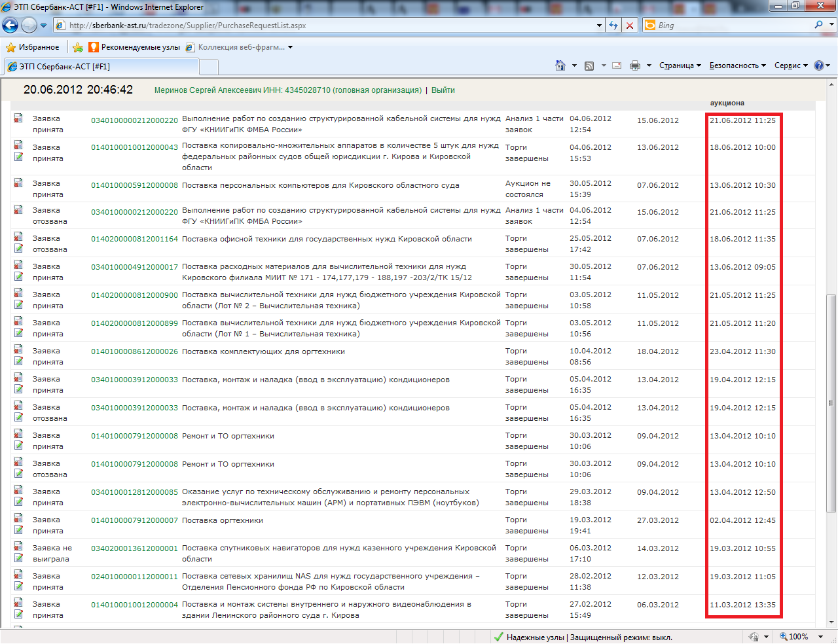The image size is (838, 644).
Task: Click the Выйти logout link
Action: tap(443, 90)
